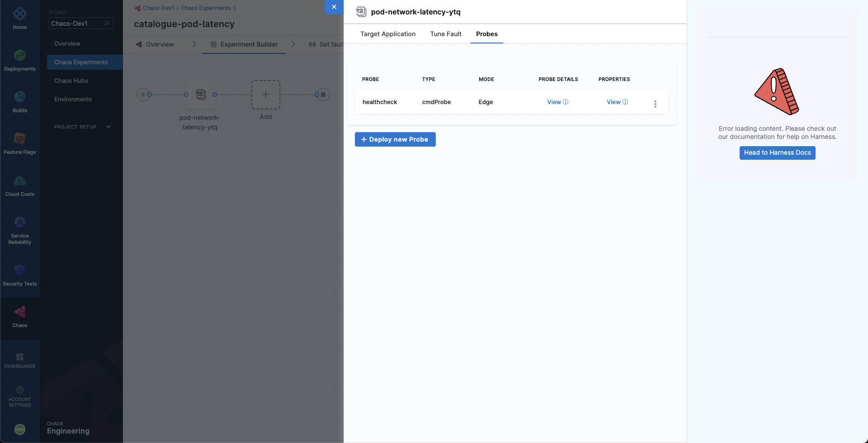868x443 pixels.
Task: Open Environments in side menu
Action: [73, 99]
